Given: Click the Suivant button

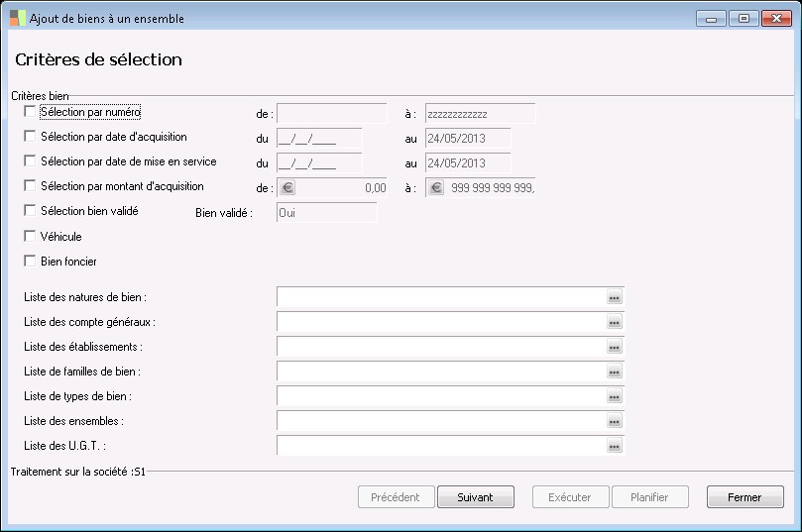Looking at the screenshot, I should click(x=476, y=496).
